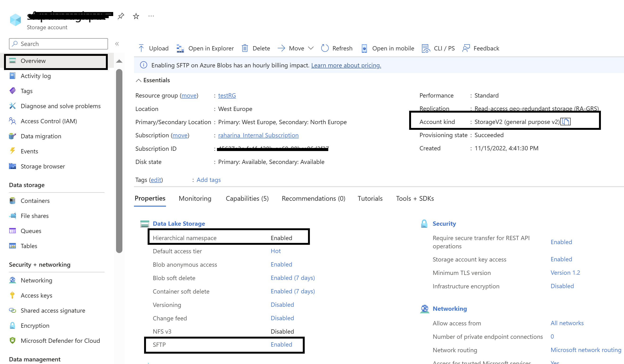Refresh the storage account overview

tap(337, 48)
